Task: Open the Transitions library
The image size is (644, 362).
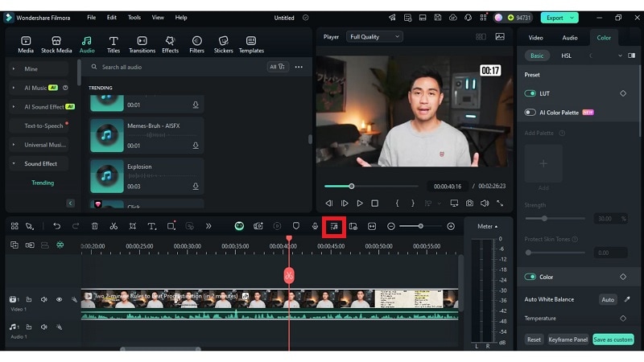Action: click(x=142, y=44)
